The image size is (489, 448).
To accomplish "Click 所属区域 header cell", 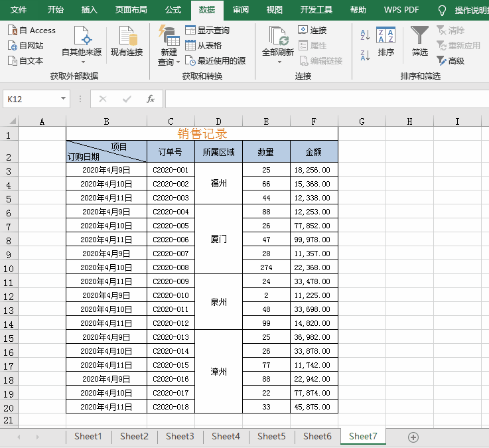I will [x=218, y=152].
